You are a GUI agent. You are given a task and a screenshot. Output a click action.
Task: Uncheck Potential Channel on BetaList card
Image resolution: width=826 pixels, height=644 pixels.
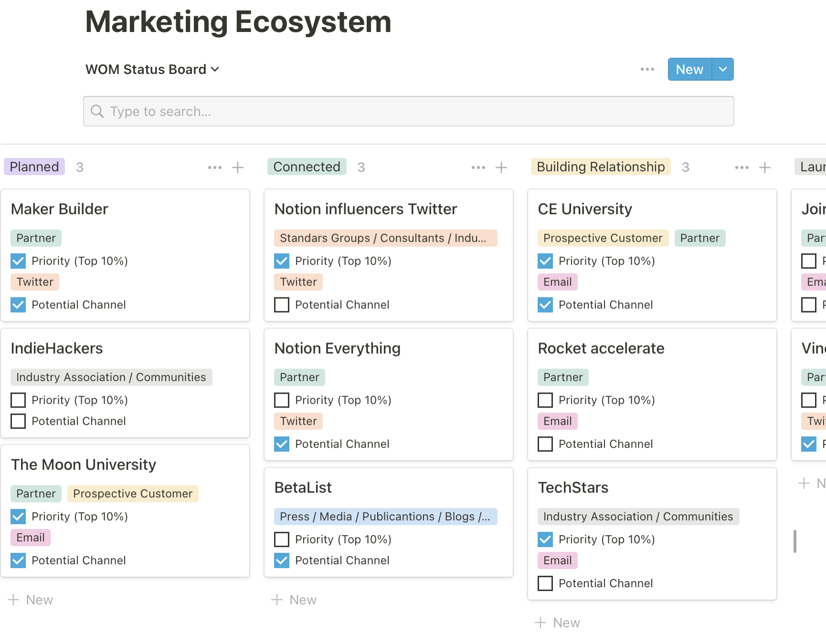click(x=282, y=560)
